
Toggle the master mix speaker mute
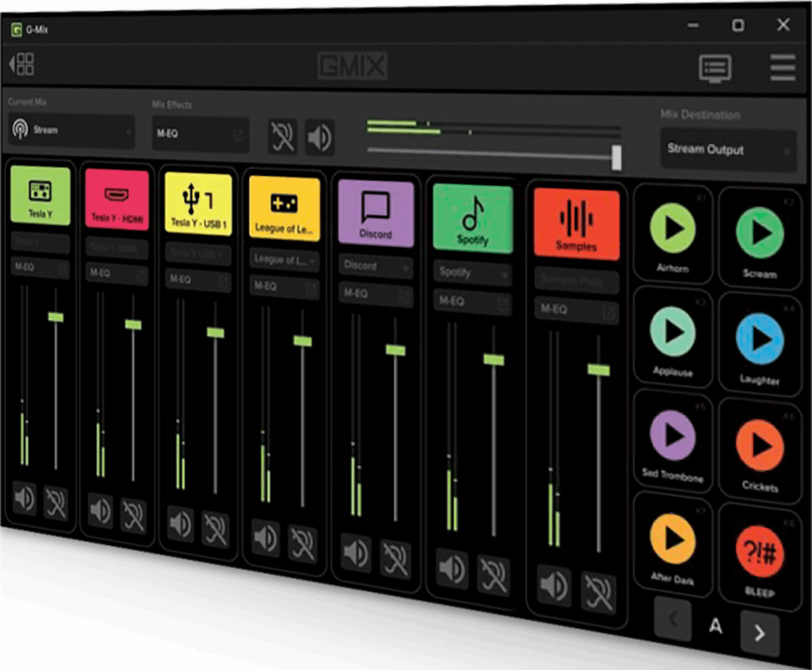coord(319,137)
